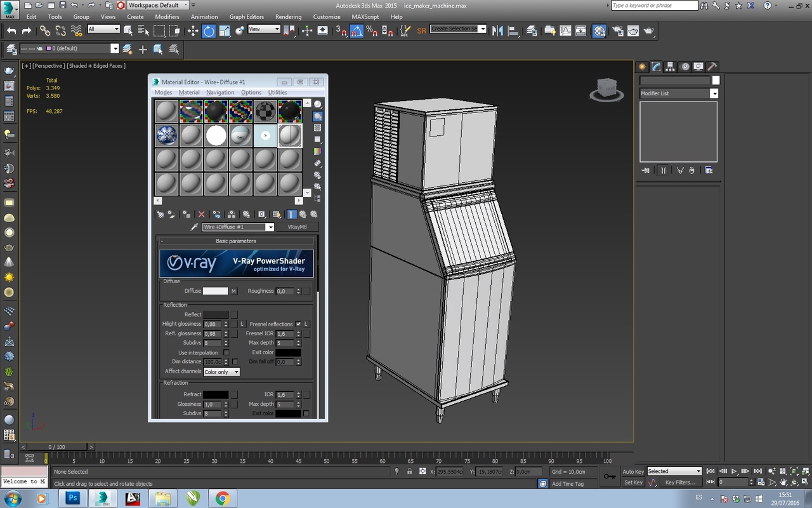
Task: Open the Material Editor toolbar icon
Action: [599, 30]
